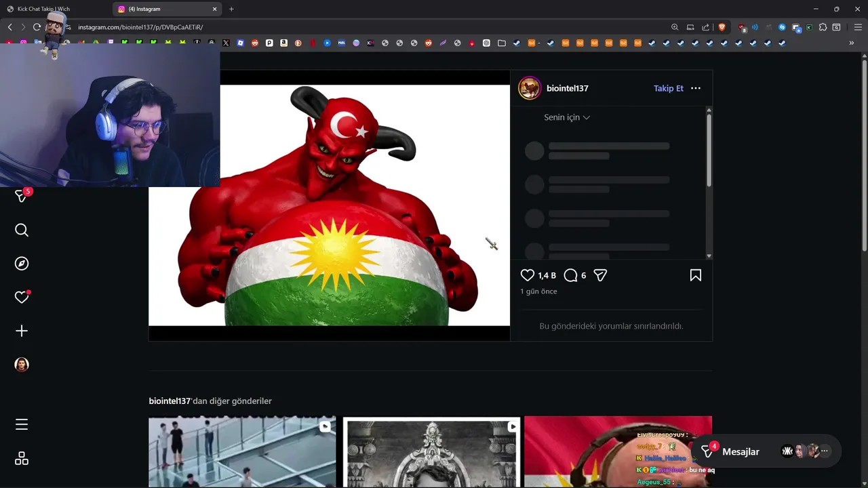Go back with the browser back arrow
Image resolution: width=868 pixels, height=488 pixels.
[x=9, y=27]
